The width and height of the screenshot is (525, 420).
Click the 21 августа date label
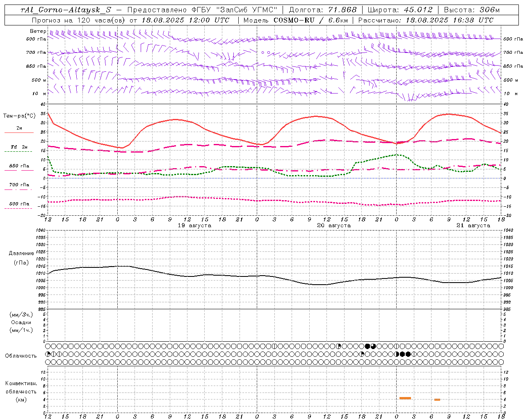(473, 226)
